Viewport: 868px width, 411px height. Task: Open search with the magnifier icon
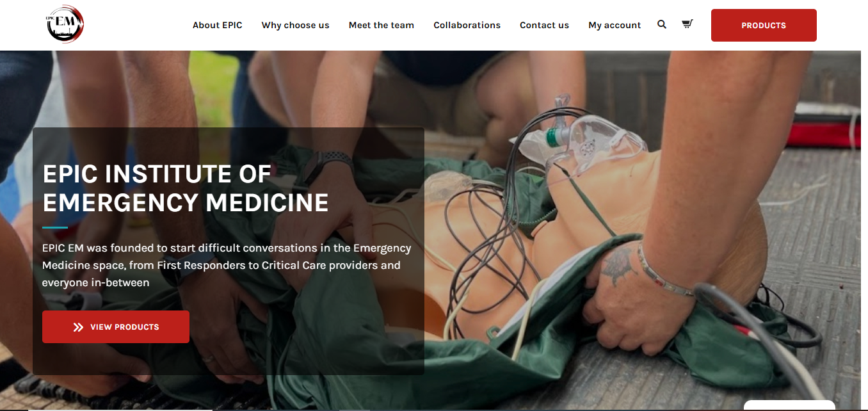(x=662, y=24)
